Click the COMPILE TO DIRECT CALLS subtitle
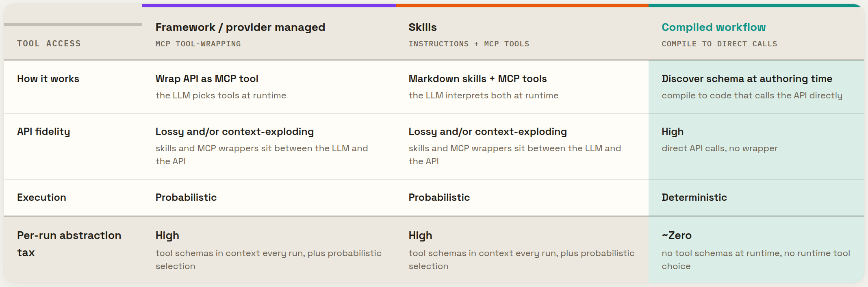This screenshot has width=868, height=287. tap(719, 43)
